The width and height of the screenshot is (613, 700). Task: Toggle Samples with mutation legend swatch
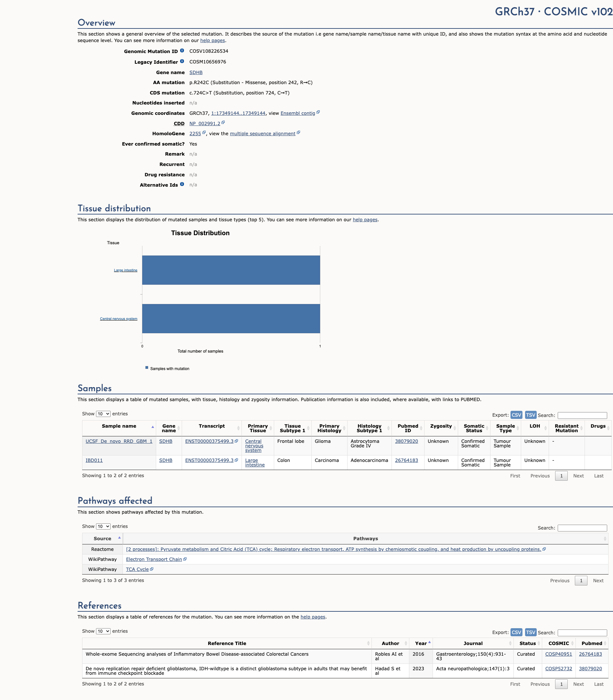147,367
